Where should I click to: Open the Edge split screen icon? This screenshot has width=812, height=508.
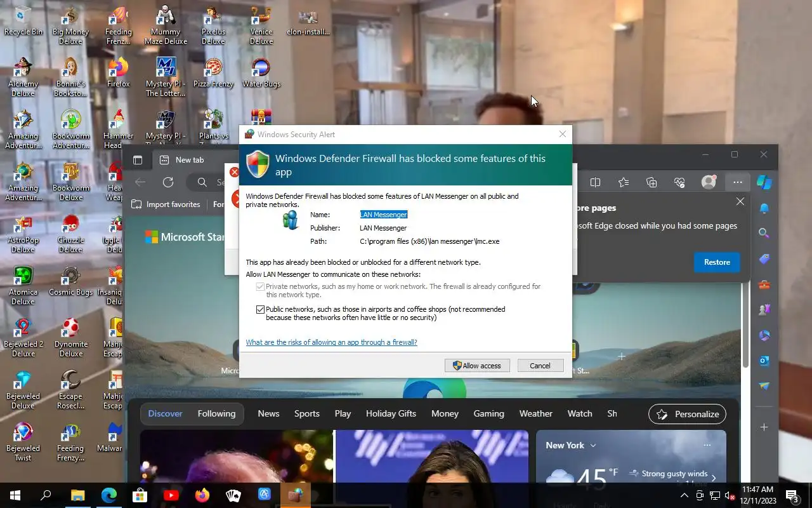[x=595, y=182]
